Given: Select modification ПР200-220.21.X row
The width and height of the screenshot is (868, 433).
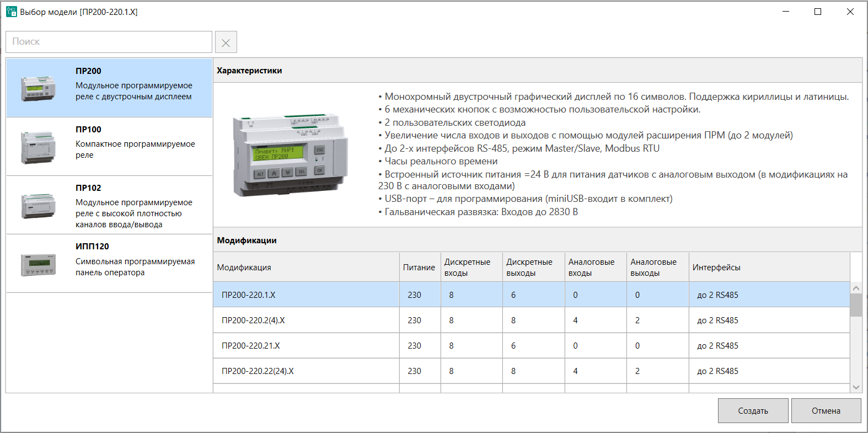Looking at the screenshot, I should tap(306, 346).
